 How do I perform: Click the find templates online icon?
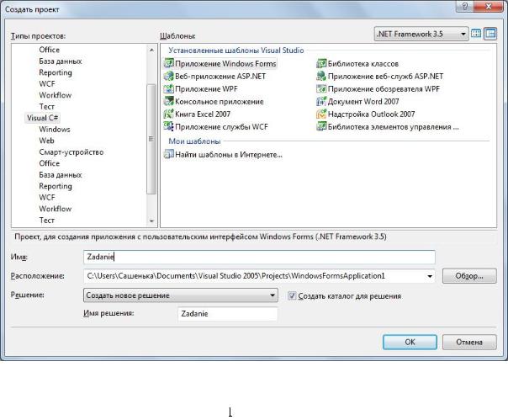168,154
